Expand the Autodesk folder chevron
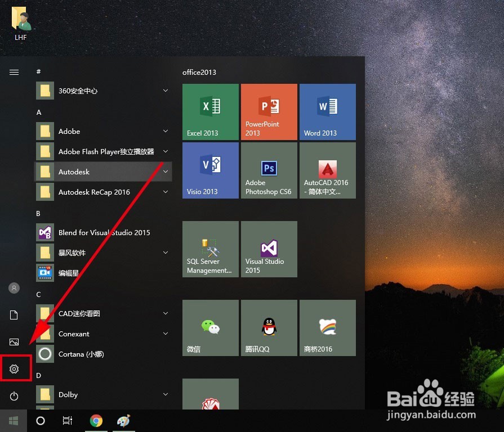Screen dimensions: 504x432 coord(166,172)
